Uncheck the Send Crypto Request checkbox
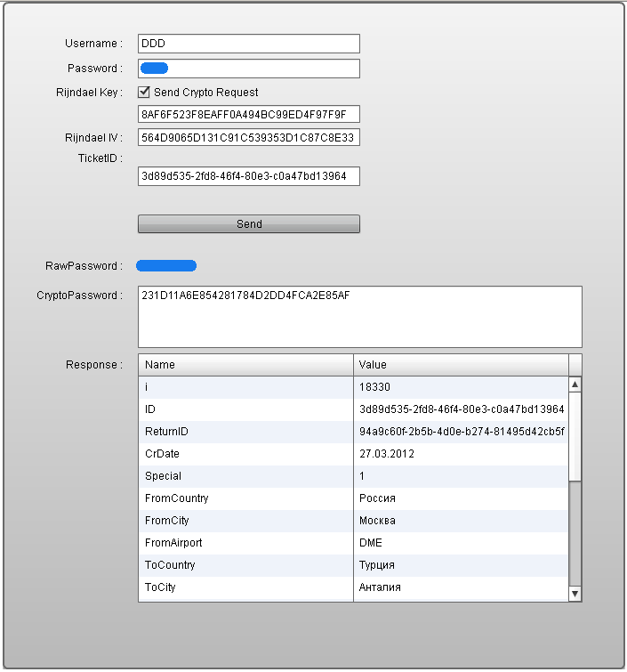This screenshot has width=627, height=672. coord(144,93)
